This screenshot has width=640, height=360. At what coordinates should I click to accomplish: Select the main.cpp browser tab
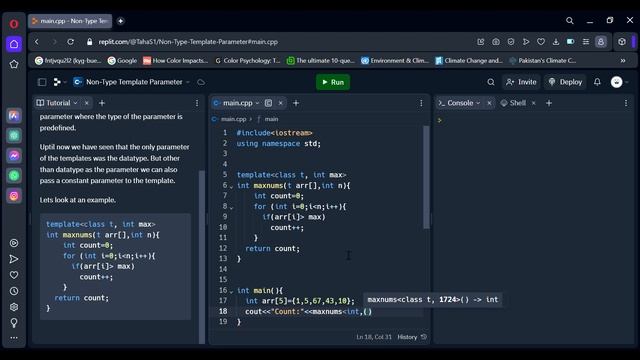point(70,21)
